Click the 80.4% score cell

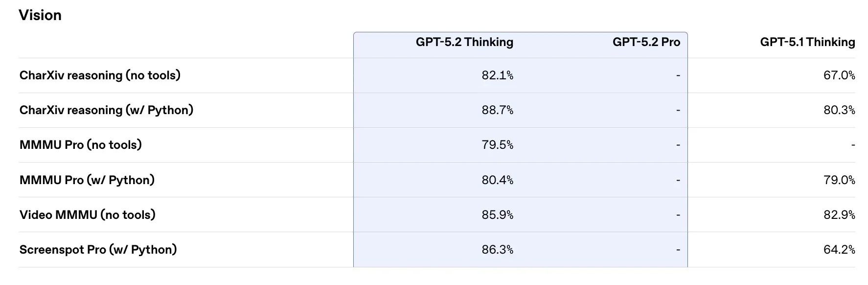(497, 180)
